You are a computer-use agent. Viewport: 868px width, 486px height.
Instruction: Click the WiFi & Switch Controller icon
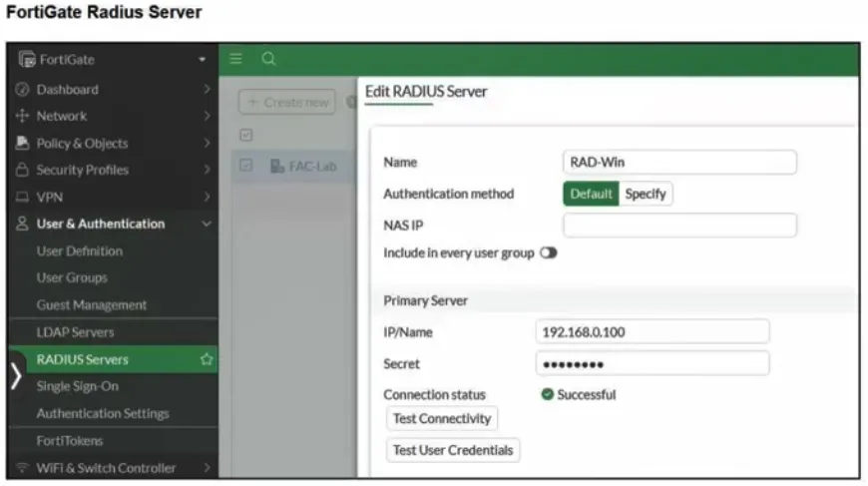[22, 467]
